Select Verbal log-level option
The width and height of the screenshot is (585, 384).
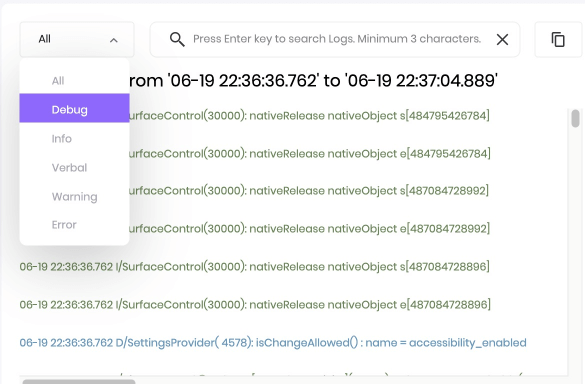[74, 167]
